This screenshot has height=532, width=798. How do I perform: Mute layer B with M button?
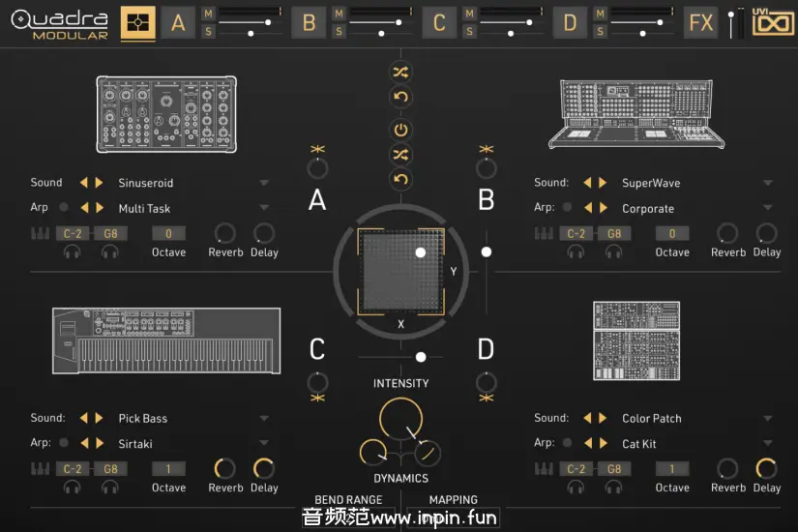tap(339, 14)
